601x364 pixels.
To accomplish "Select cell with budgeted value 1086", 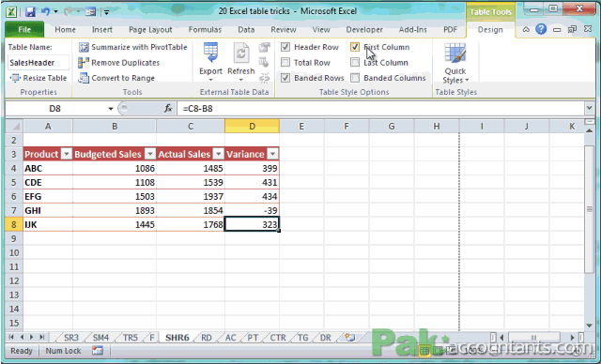I will pyautogui.click(x=115, y=168).
